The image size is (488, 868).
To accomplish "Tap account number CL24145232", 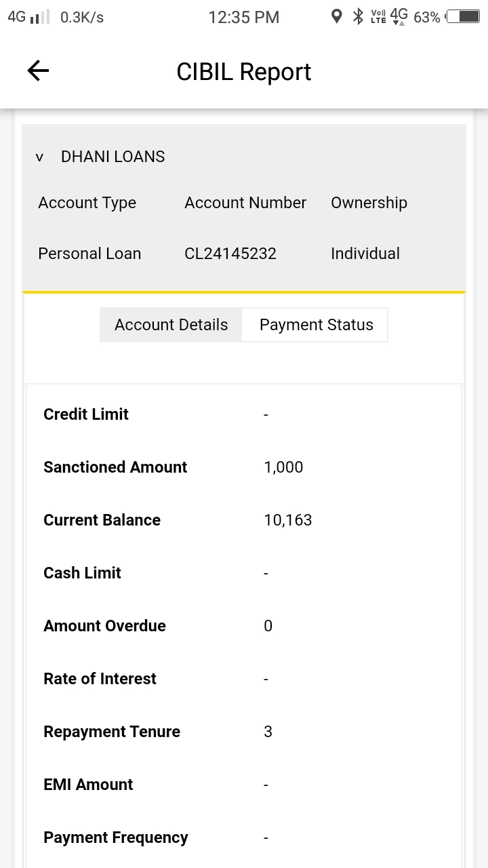I will 230,254.
